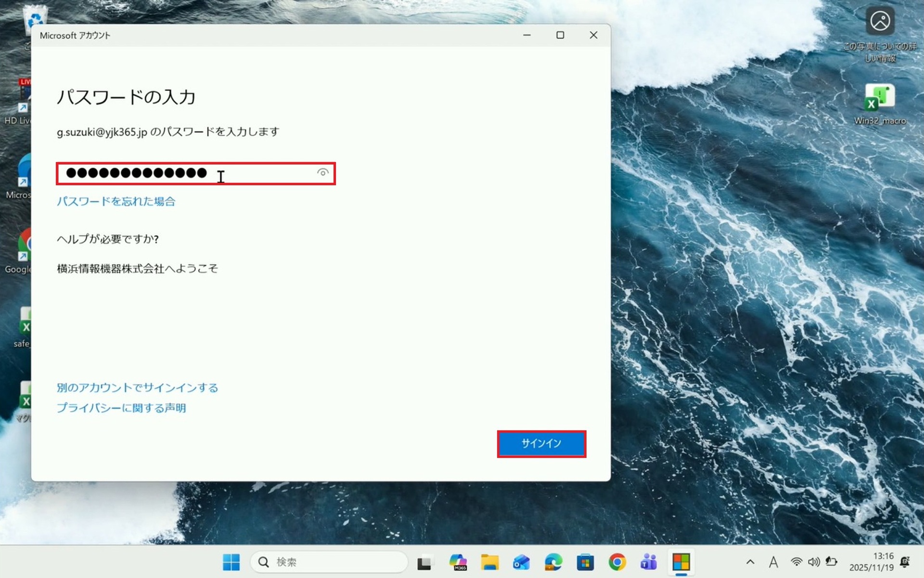Open Microsoft Edge from the taskbar
Screen dimensions: 924x578
[553, 562]
